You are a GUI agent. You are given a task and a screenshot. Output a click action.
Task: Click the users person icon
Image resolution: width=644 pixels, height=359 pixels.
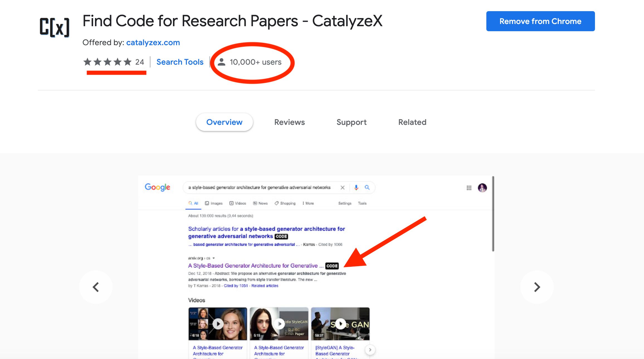[x=221, y=62]
